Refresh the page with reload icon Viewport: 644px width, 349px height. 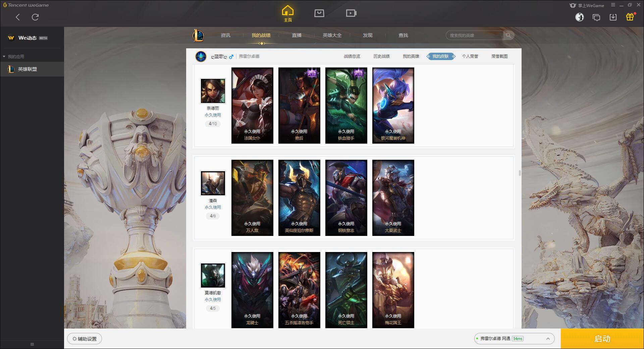tap(35, 17)
